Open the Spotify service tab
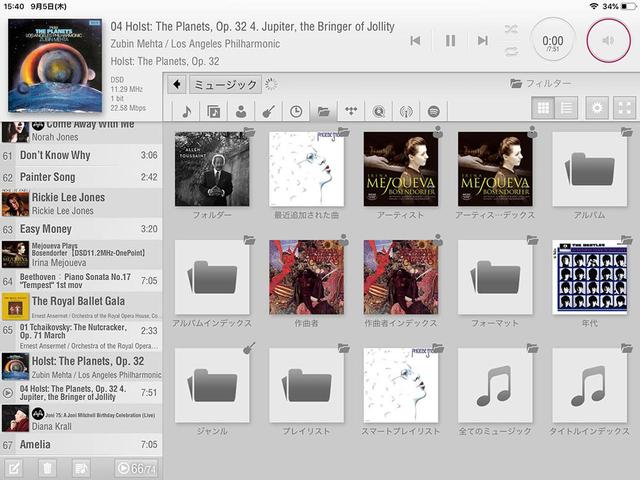 pyautogui.click(x=433, y=111)
